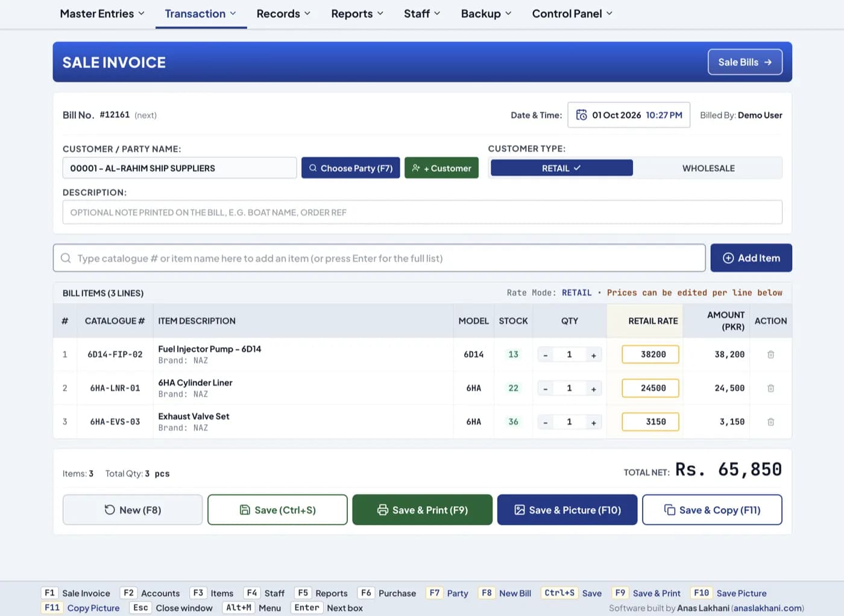Delete the 6HA Cylinder Liner line
Screen dimensions: 844x616
point(770,388)
